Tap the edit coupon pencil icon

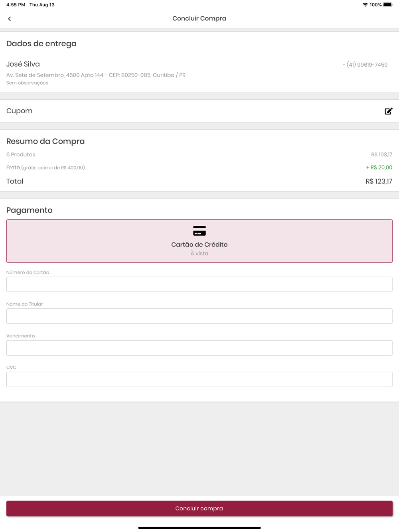[x=389, y=111]
